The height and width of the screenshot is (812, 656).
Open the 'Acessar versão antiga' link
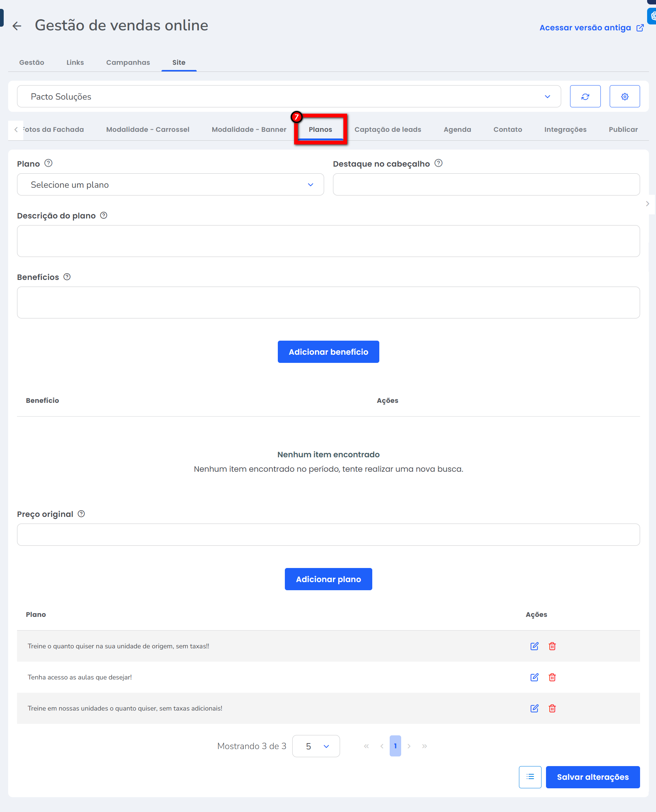coord(591,28)
